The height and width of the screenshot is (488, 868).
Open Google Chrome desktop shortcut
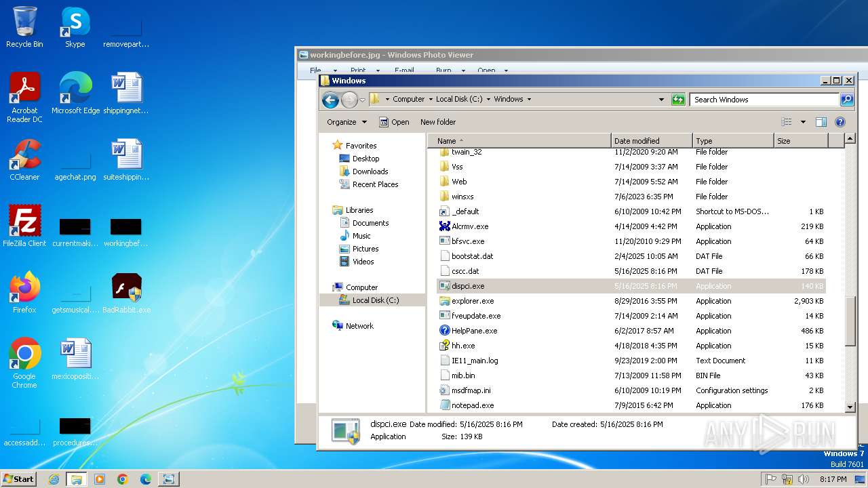coord(24,363)
